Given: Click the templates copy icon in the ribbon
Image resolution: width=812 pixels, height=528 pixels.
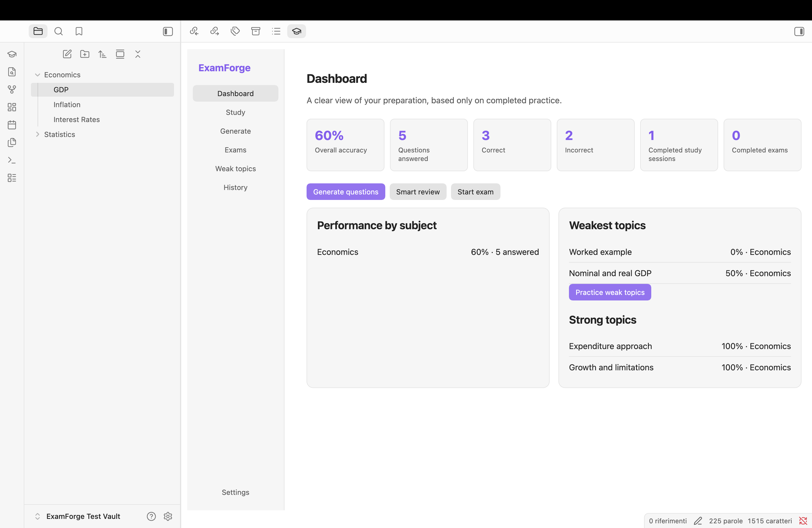Looking at the screenshot, I should [12, 142].
